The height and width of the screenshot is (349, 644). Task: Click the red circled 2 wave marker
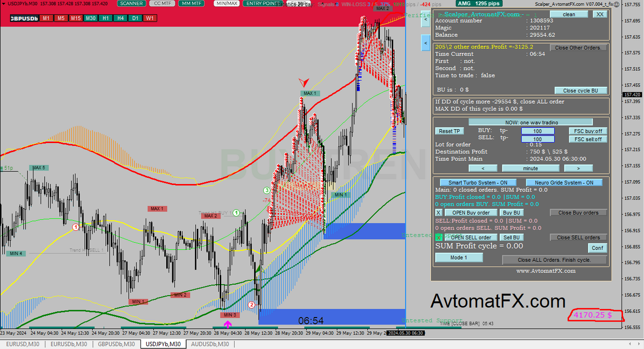click(x=252, y=305)
